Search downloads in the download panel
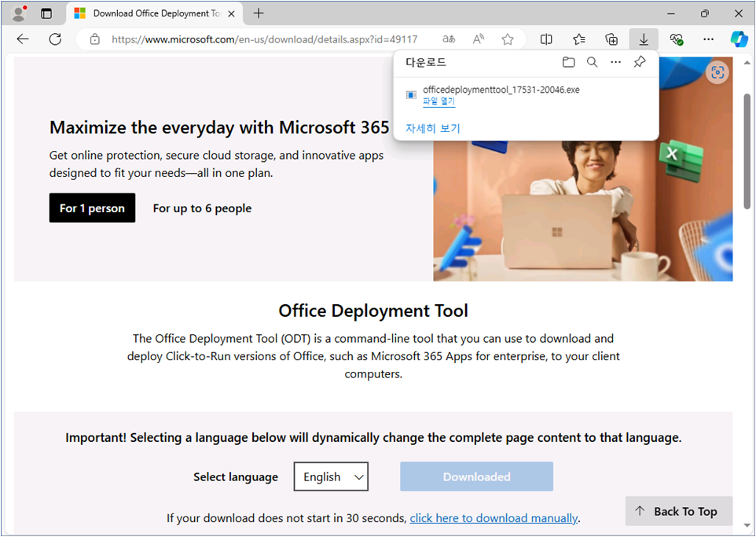756x537 pixels. click(x=592, y=62)
